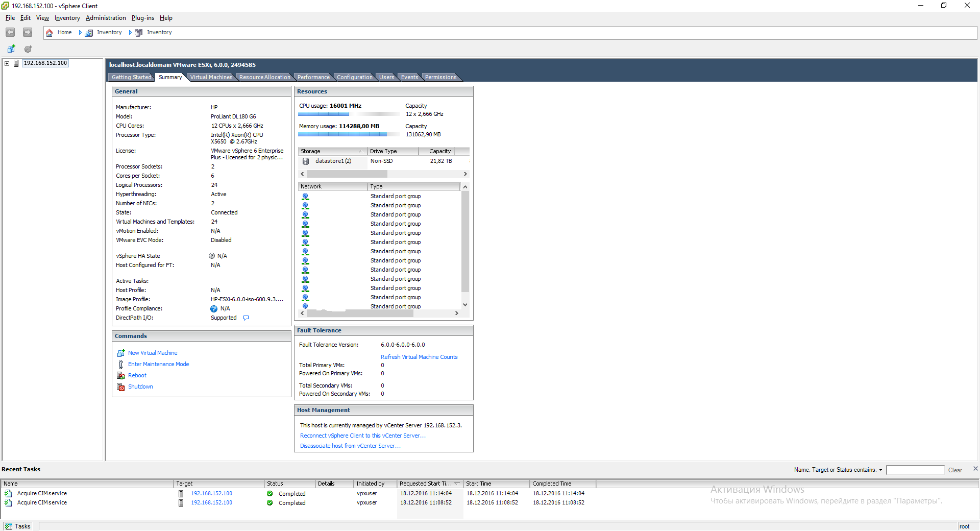
Task: Click the New Virtual Machine icon in Commands
Action: pyautogui.click(x=121, y=353)
